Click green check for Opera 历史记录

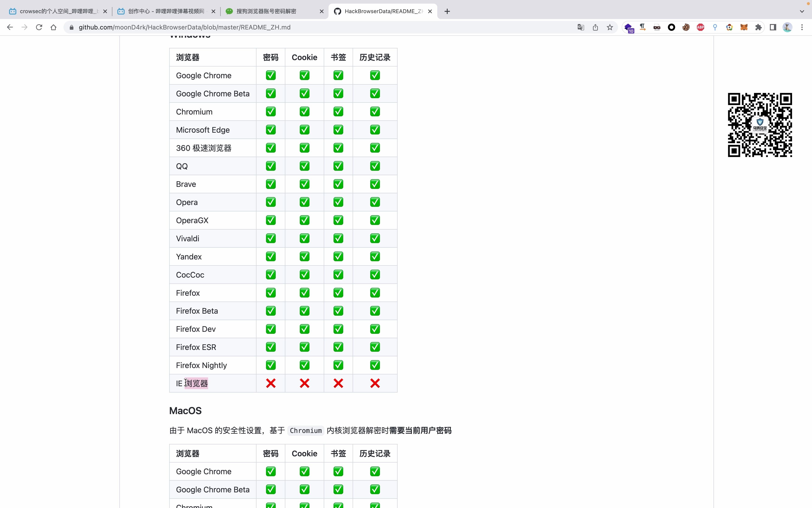(375, 202)
